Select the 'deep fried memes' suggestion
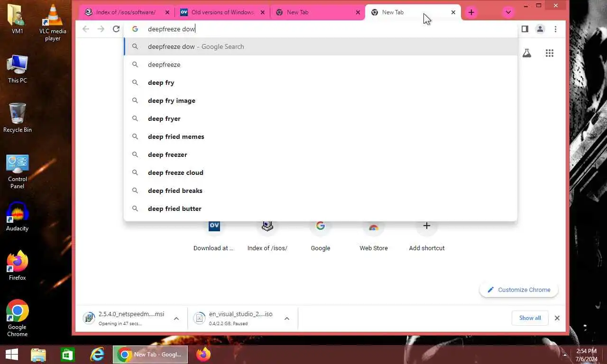The image size is (607, 364). point(321,136)
